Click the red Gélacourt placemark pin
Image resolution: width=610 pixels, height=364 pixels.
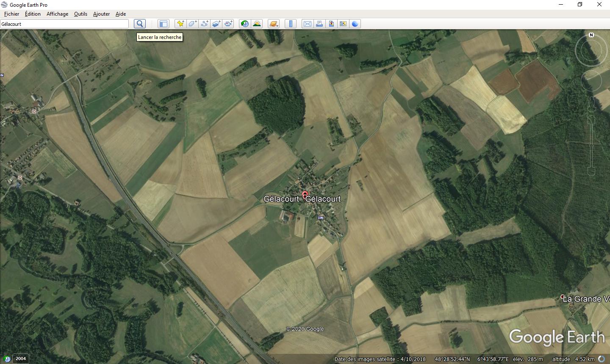305,195
